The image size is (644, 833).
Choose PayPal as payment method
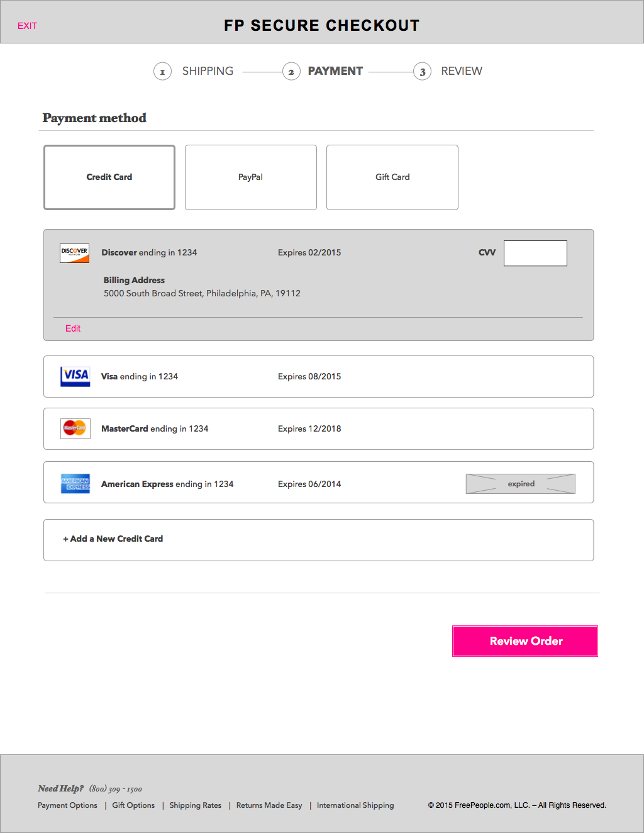click(251, 177)
